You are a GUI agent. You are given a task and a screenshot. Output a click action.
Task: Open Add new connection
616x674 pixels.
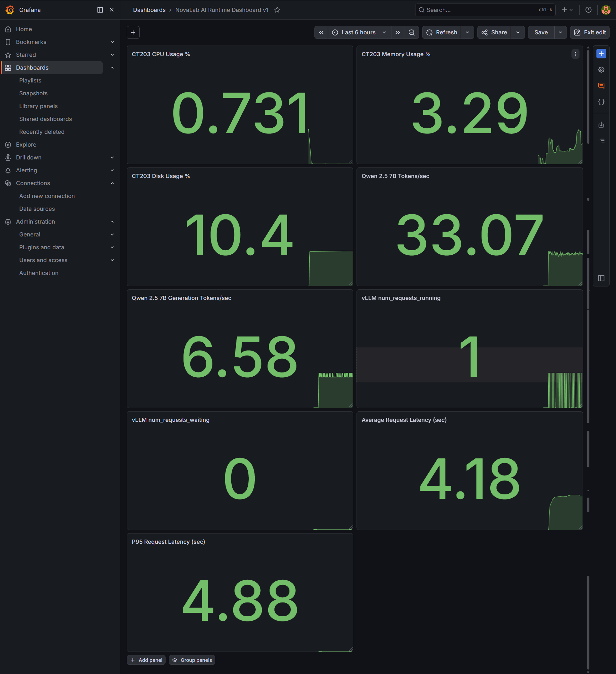click(47, 196)
